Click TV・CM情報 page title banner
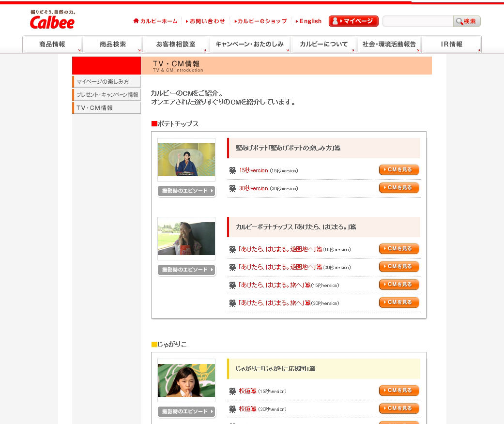This screenshot has height=424, width=504. tap(286, 65)
